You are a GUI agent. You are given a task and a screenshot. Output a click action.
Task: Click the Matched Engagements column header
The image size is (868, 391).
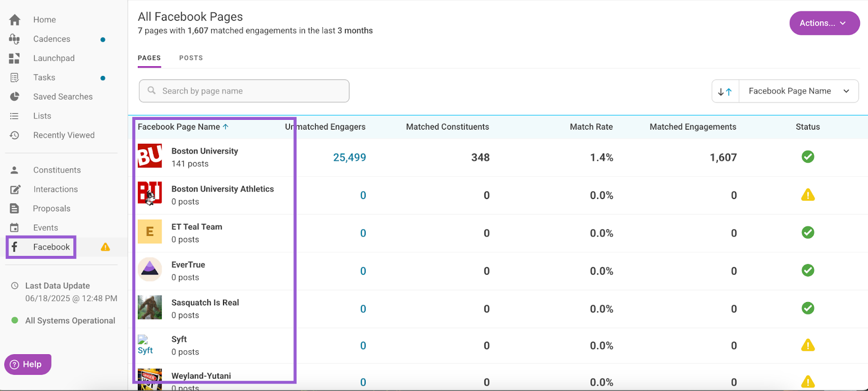(x=693, y=127)
